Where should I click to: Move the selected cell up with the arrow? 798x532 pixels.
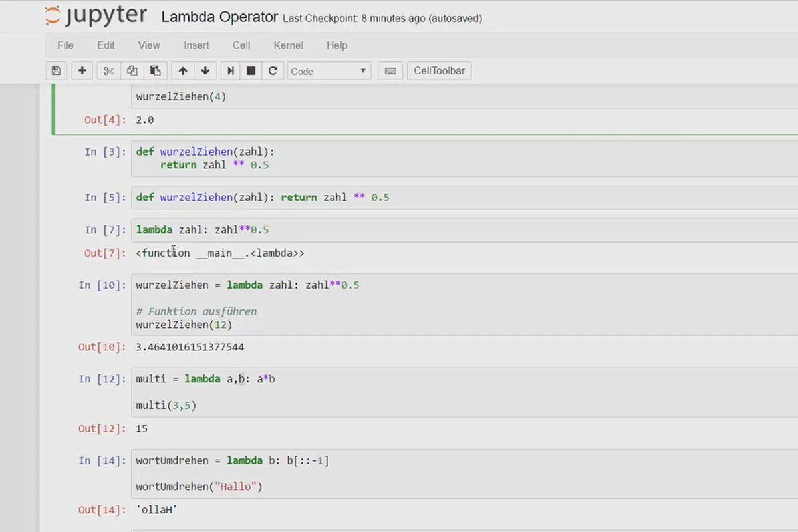click(183, 71)
